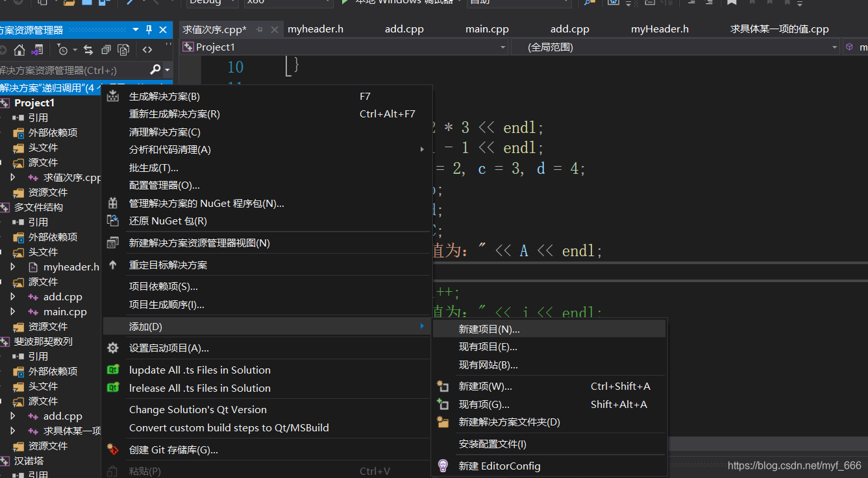Click the Git icon beside 创建 Git 存储库(G)

113,449
